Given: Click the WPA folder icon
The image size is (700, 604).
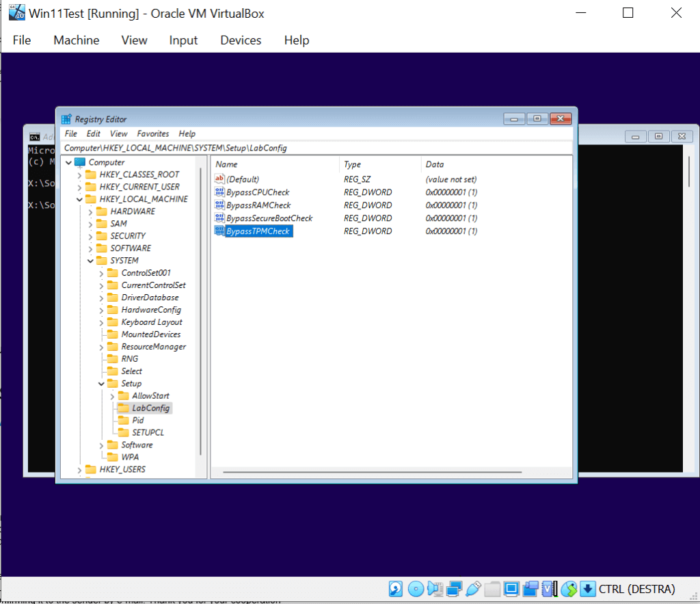Looking at the screenshot, I should [x=113, y=456].
